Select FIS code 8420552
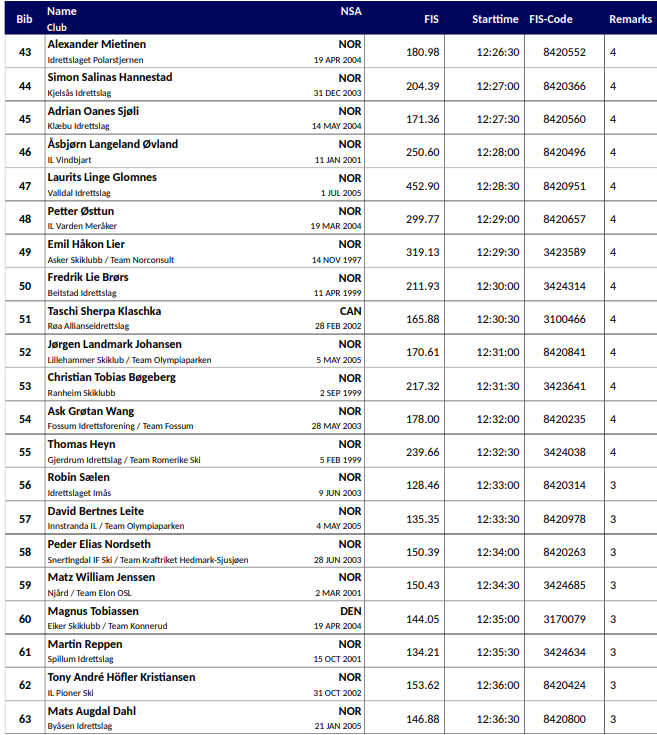Viewport: 657px width, 735px height. [x=564, y=52]
